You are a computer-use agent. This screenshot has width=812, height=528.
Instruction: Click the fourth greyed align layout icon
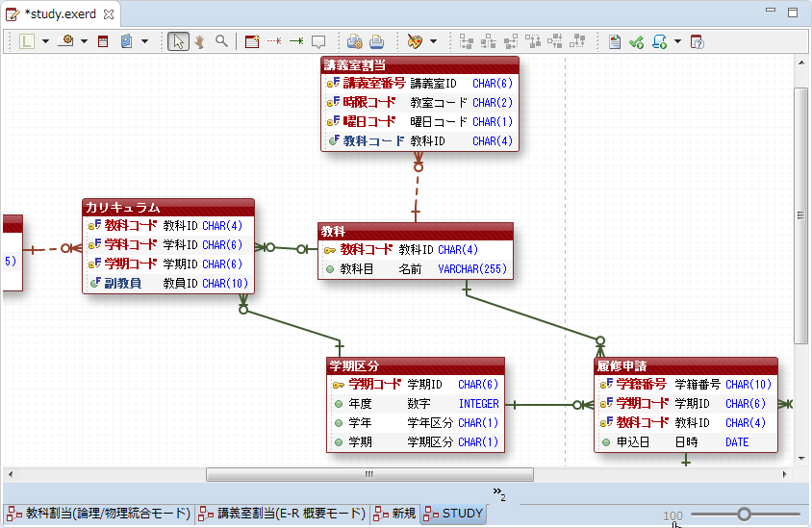pos(533,41)
